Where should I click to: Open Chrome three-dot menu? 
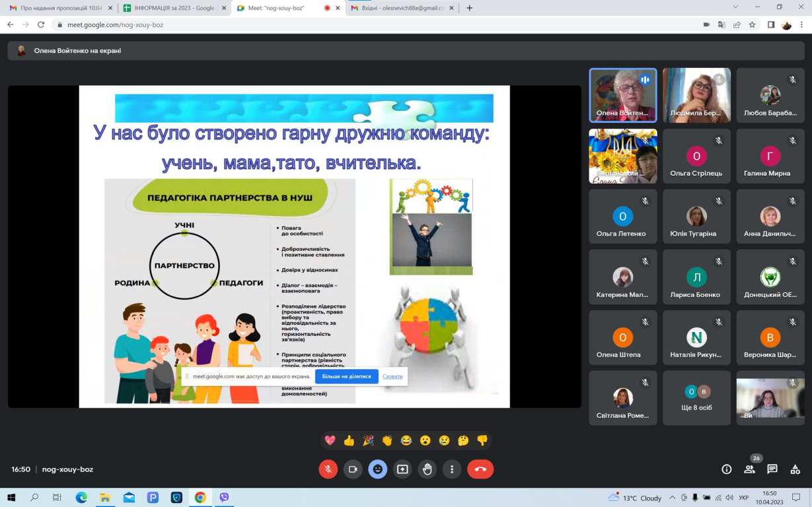802,24
